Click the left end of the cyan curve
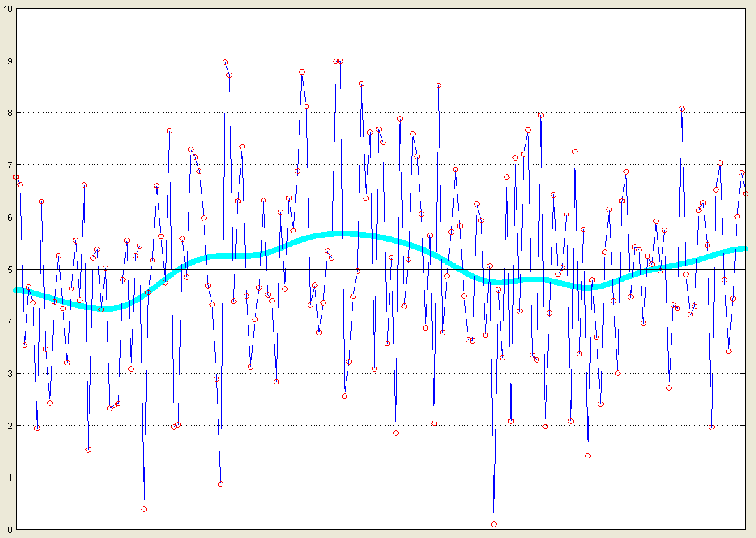The height and width of the screenshot is (538, 756). [17, 291]
